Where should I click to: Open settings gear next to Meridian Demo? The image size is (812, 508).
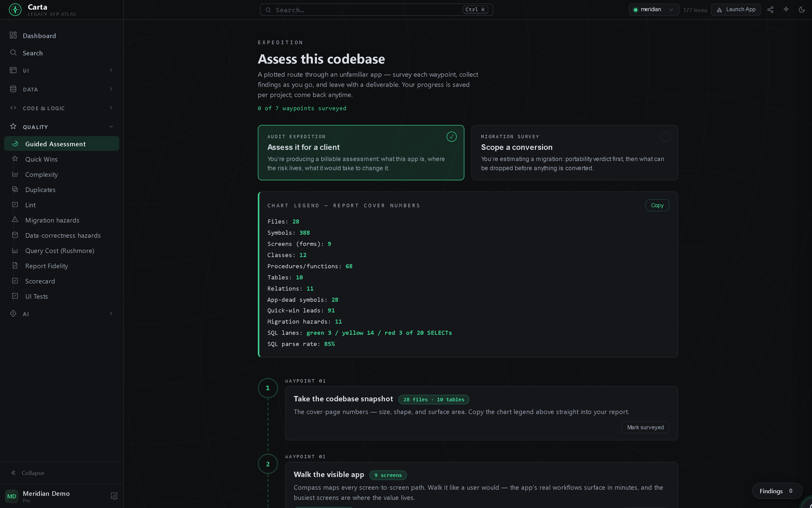tap(114, 496)
